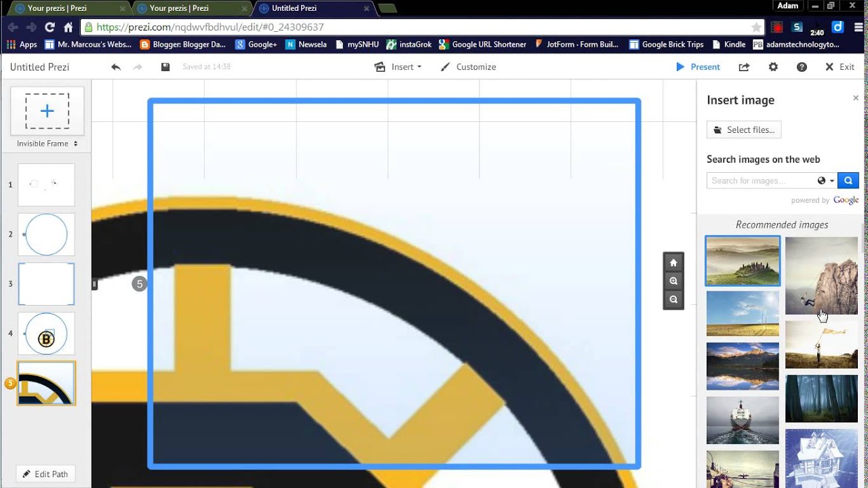Image resolution: width=868 pixels, height=488 pixels.
Task: Open the globe search-scope dropdown
Action: (826, 181)
